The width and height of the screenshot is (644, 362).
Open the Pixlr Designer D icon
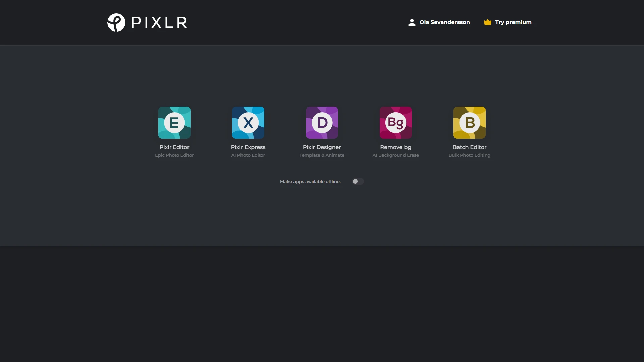click(322, 123)
